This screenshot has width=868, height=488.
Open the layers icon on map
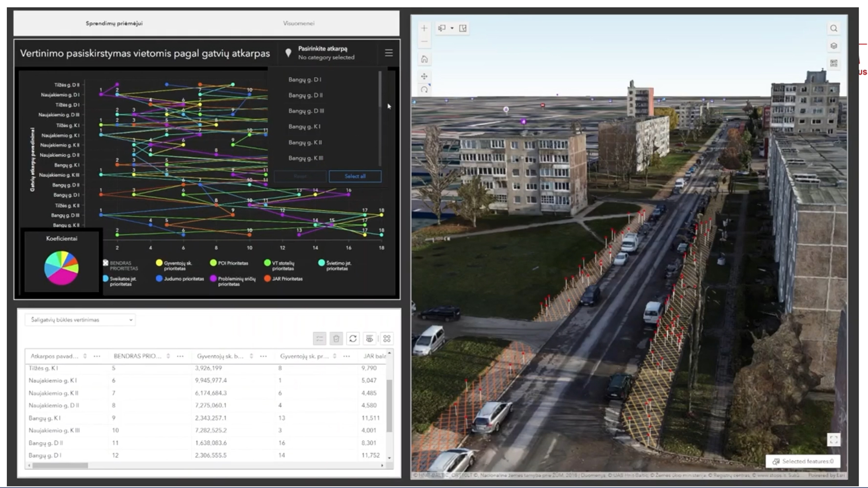[x=834, y=46]
